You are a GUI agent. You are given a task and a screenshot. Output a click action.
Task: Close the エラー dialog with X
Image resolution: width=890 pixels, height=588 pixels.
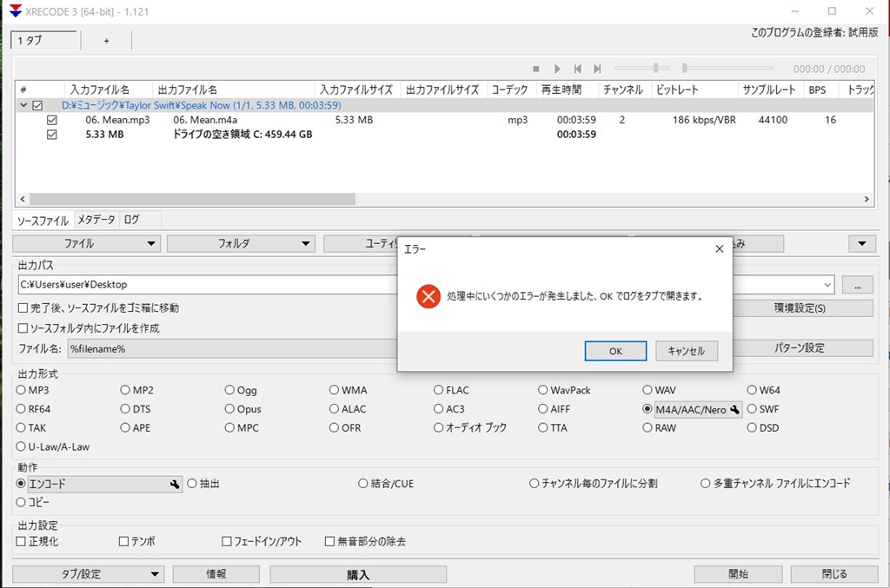pos(719,249)
